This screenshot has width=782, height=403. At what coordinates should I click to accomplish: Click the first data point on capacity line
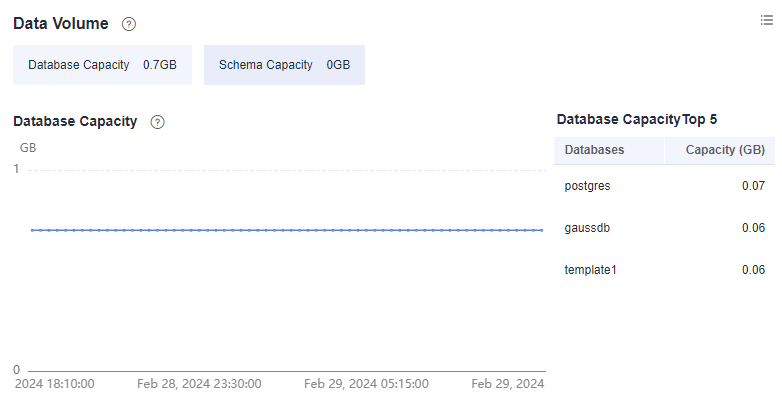(x=32, y=230)
